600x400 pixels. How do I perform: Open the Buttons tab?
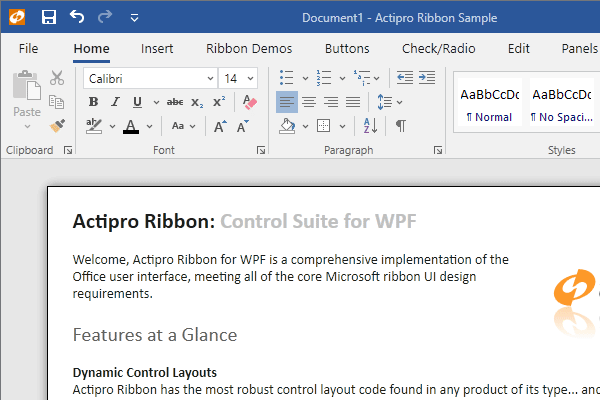(x=347, y=49)
